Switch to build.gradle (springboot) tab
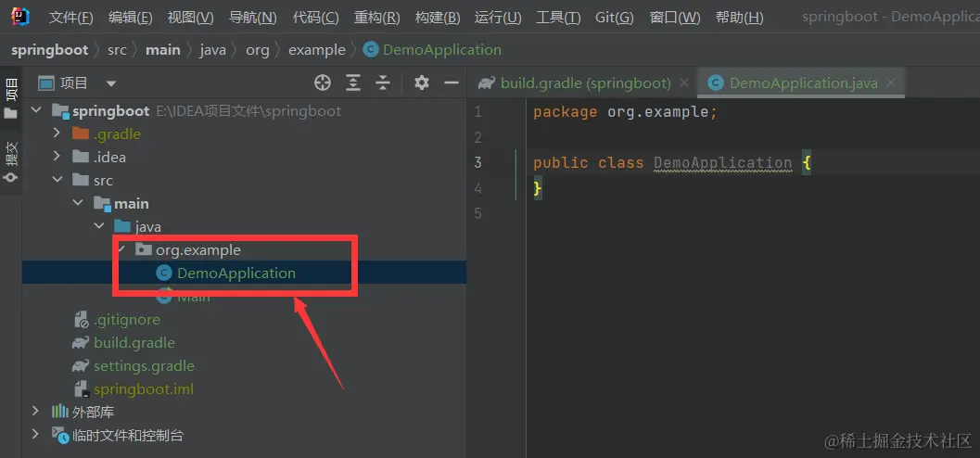 point(576,83)
